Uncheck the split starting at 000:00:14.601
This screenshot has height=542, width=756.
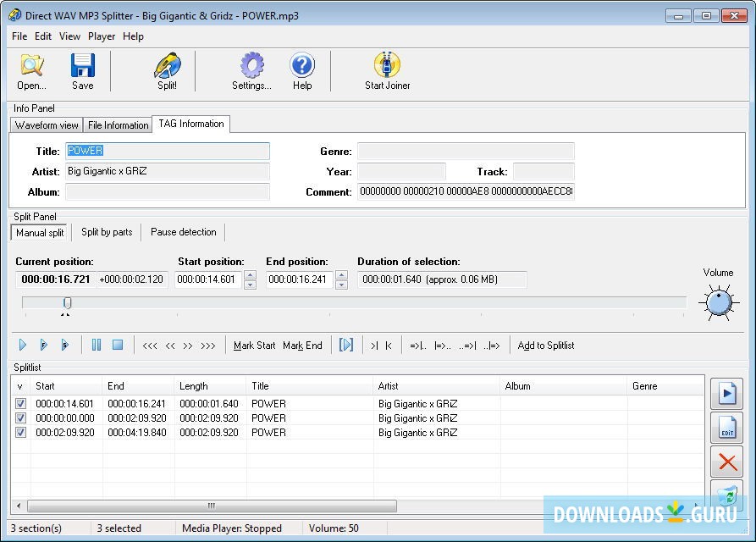tap(21, 404)
